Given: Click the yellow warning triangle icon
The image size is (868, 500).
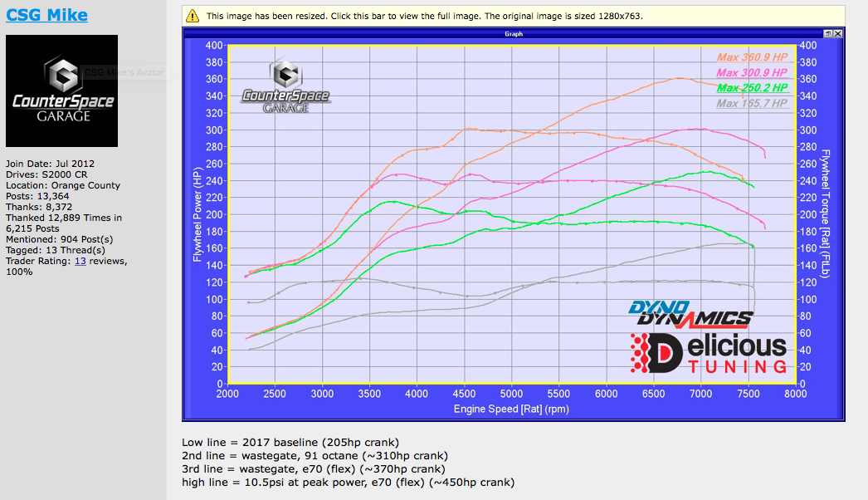Looking at the screenshot, I should [193, 16].
